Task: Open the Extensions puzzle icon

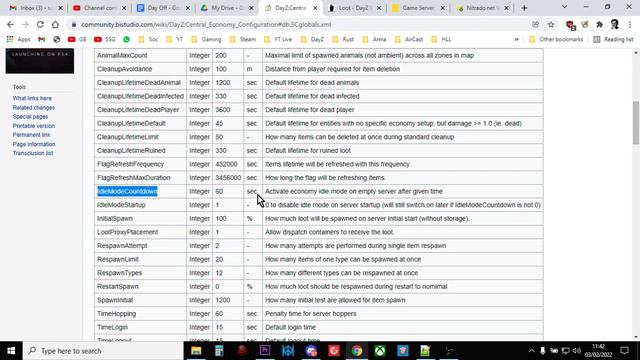Action: tap(600, 24)
